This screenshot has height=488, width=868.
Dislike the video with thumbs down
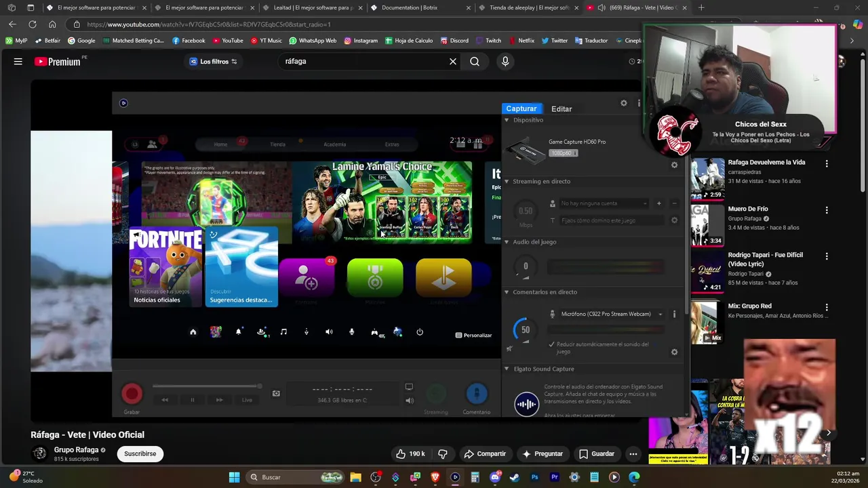(x=443, y=454)
